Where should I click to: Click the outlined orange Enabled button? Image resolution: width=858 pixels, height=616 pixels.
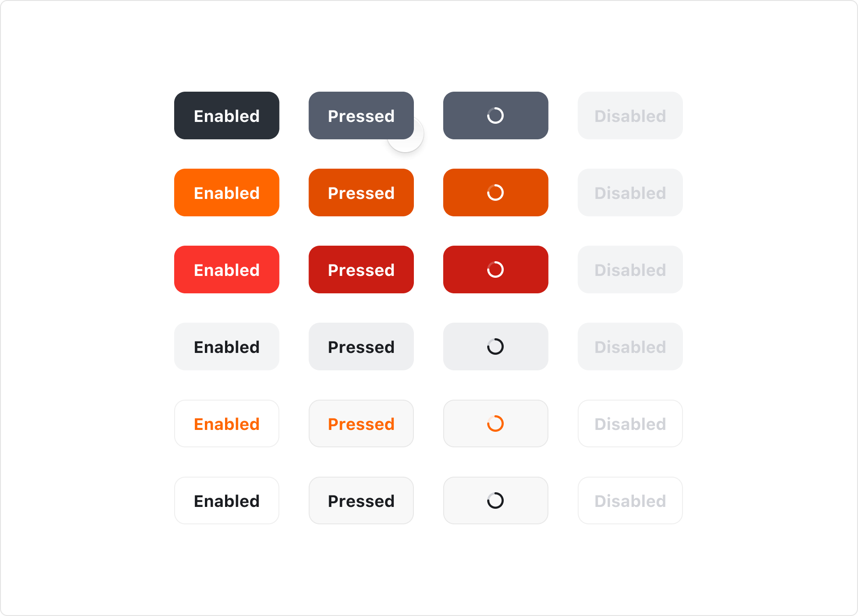(226, 423)
